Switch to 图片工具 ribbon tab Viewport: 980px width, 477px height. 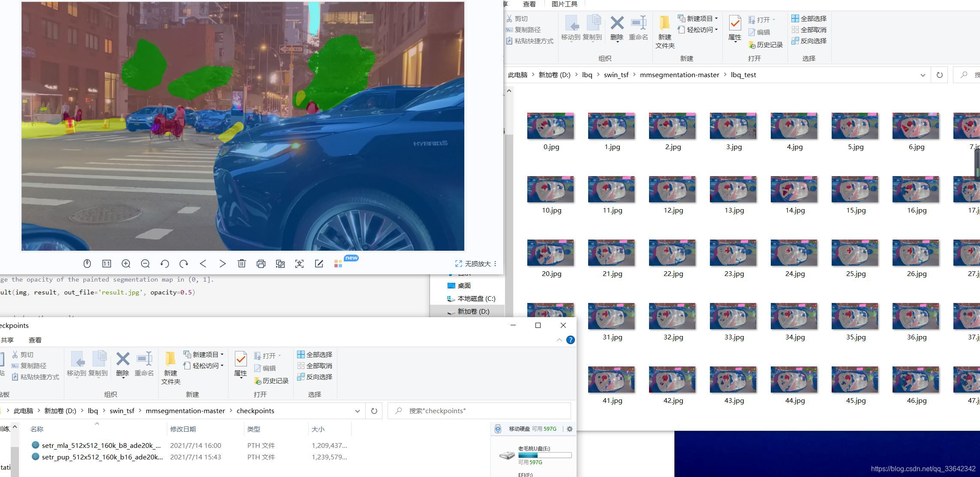[564, 4]
